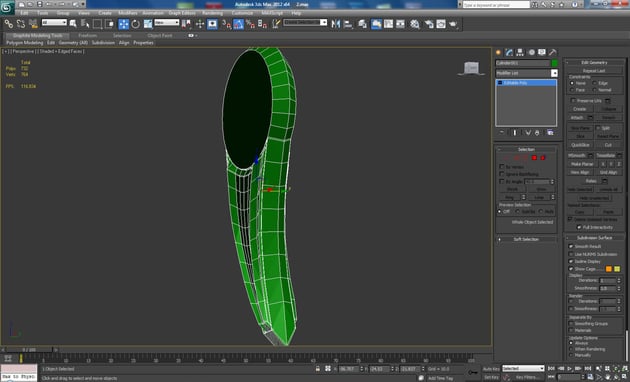Toggle the Window/Crossing selection icon

(x=109, y=24)
